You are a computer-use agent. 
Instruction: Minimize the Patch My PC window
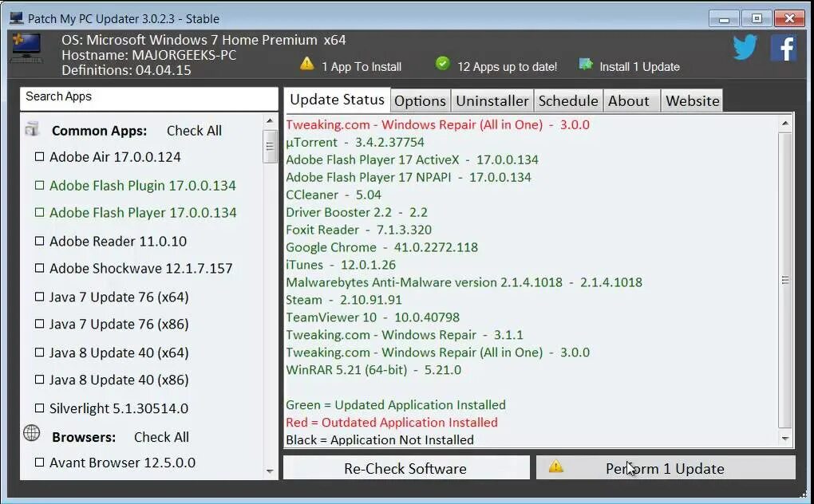[724, 18]
